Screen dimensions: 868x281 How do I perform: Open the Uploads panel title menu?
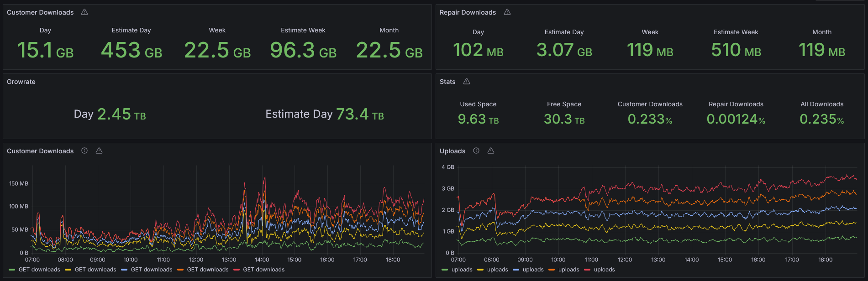452,151
